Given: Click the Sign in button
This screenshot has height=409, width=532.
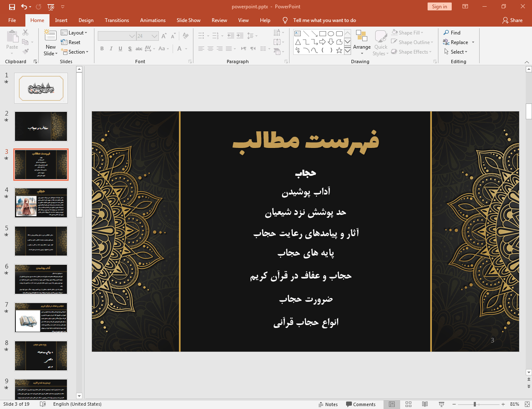Looking at the screenshot, I should [439, 6].
